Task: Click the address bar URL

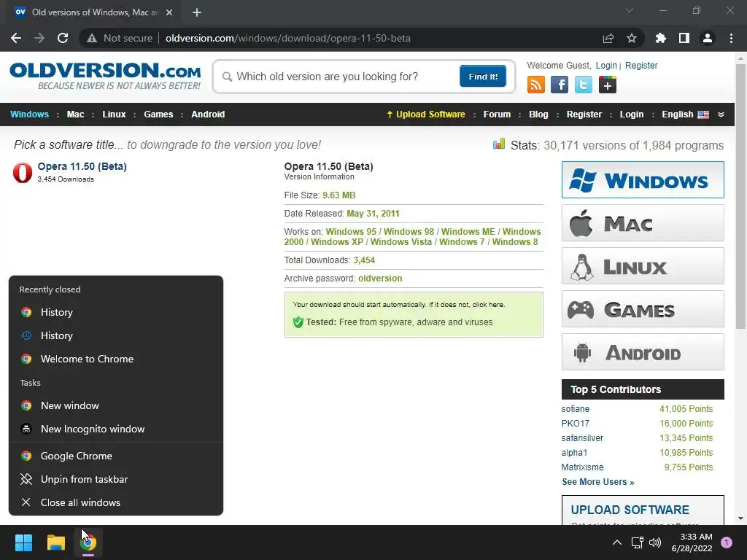Action: [287, 38]
